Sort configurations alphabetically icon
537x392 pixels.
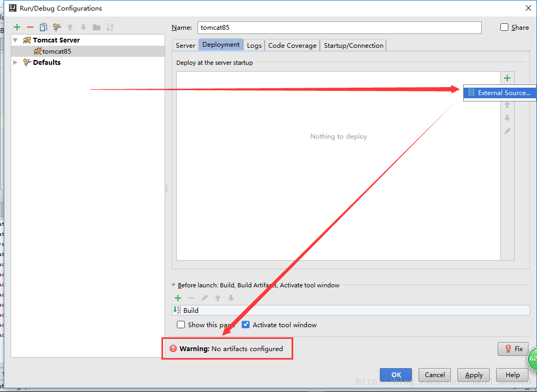(109, 27)
